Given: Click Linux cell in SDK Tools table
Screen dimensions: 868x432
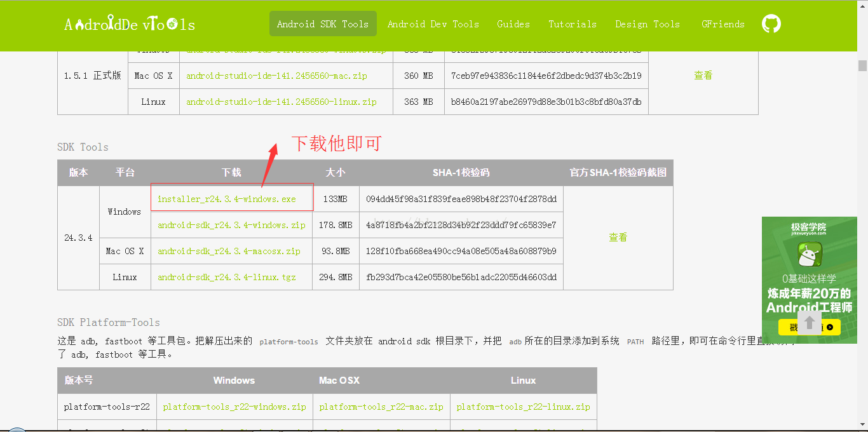Looking at the screenshot, I should (x=125, y=277).
